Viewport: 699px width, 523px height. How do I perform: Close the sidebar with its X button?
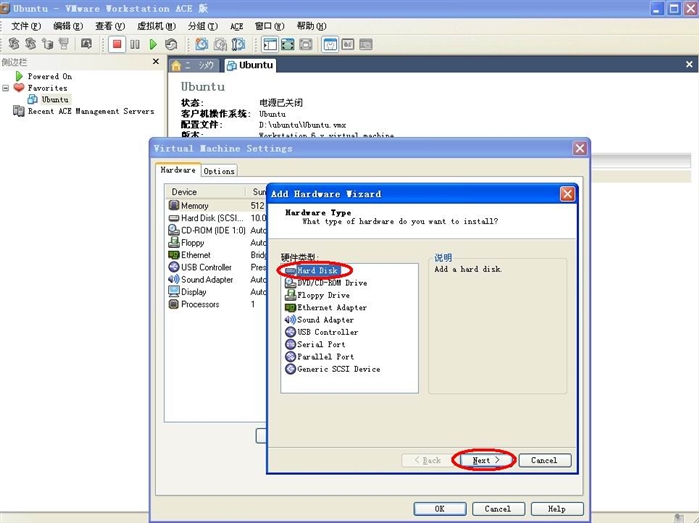click(x=156, y=62)
